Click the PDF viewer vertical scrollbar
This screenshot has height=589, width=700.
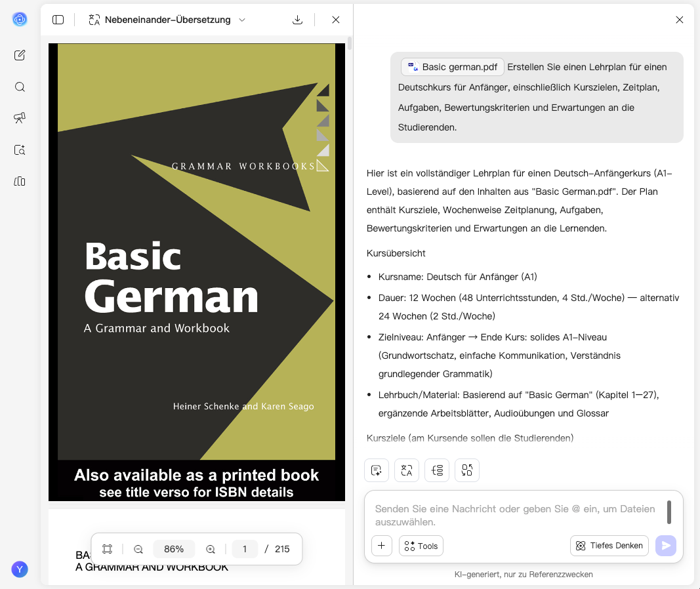350,43
